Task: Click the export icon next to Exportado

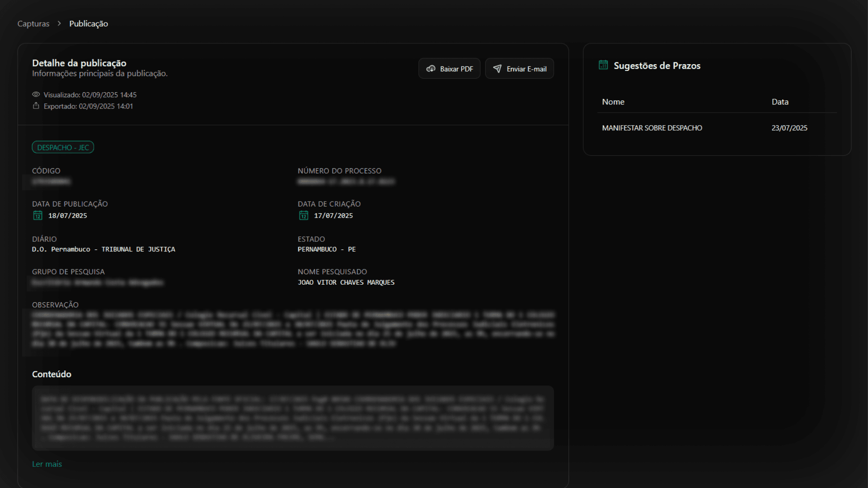Action: tap(36, 106)
